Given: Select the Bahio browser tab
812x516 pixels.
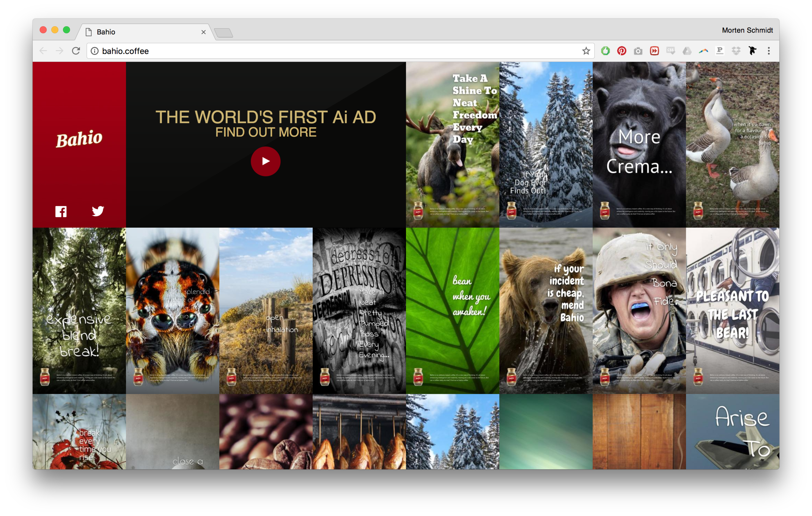Looking at the screenshot, I should [x=145, y=32].
